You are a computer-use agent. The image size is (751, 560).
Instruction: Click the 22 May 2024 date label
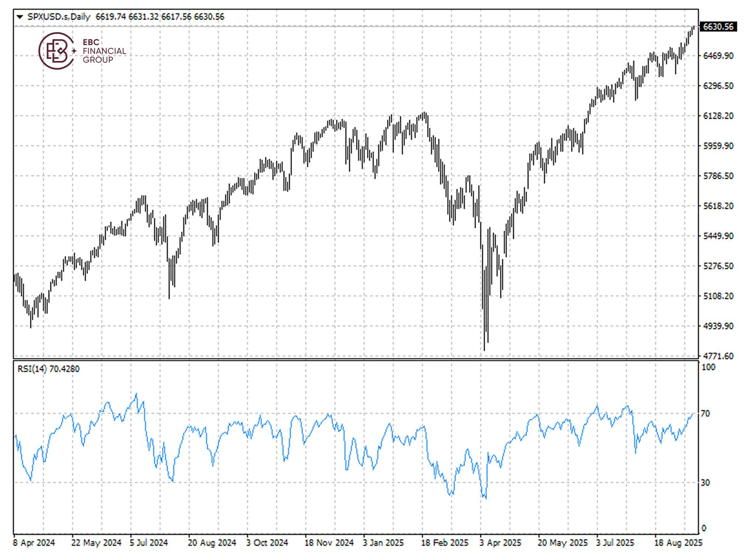pyautogui.click(x=96, y=543)
